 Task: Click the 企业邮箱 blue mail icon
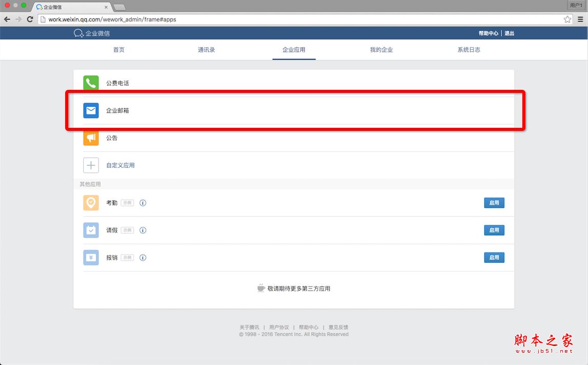[x=91, y=110]
